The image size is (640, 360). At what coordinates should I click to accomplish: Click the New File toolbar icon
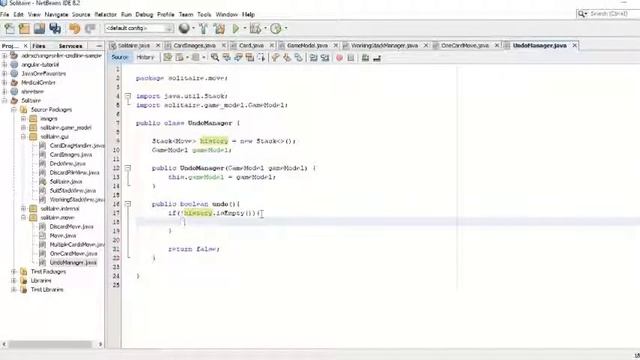[9, 28]
